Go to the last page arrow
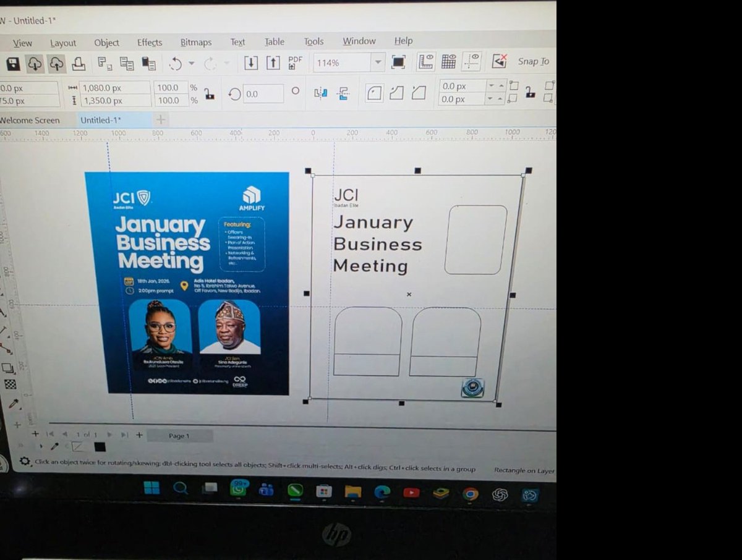742x560 pixels. pos(124,435)
